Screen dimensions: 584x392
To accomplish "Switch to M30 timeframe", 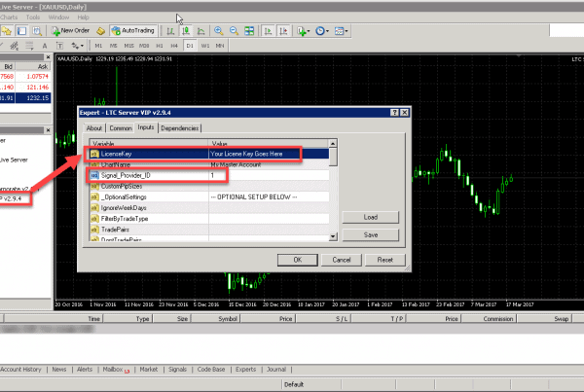I will point(144,46).
